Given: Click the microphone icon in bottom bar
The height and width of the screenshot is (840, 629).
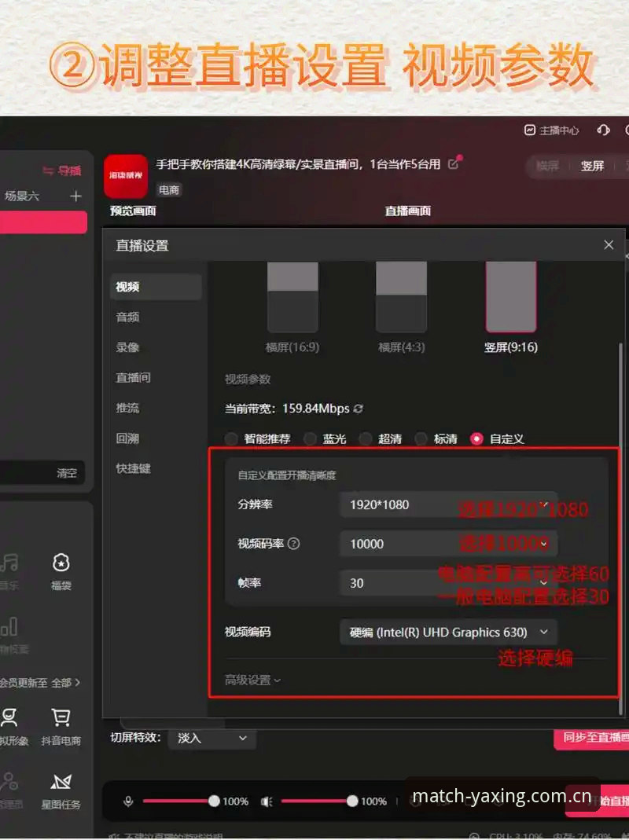Looking at the screenshot, I should [x=128, y=801].
